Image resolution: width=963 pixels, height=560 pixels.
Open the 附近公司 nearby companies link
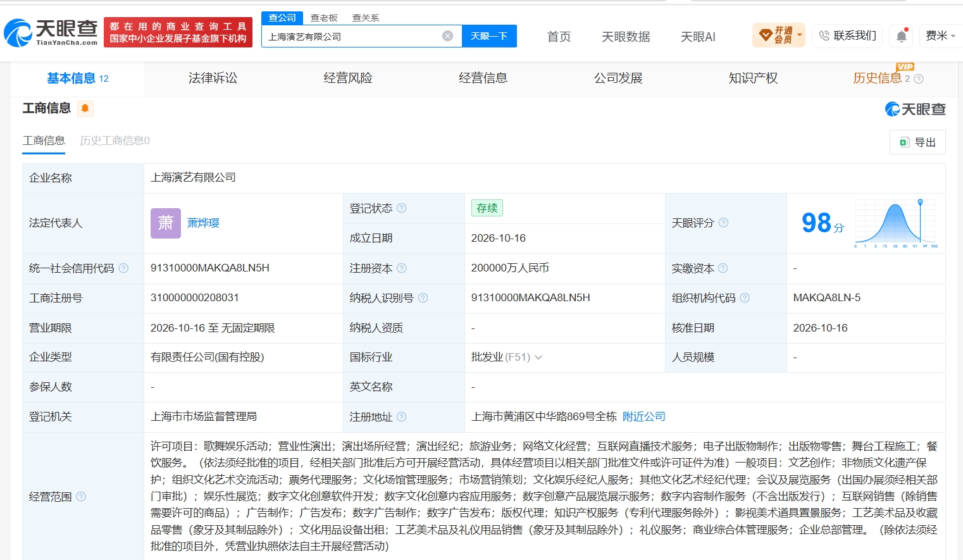(x=644, y=417)
